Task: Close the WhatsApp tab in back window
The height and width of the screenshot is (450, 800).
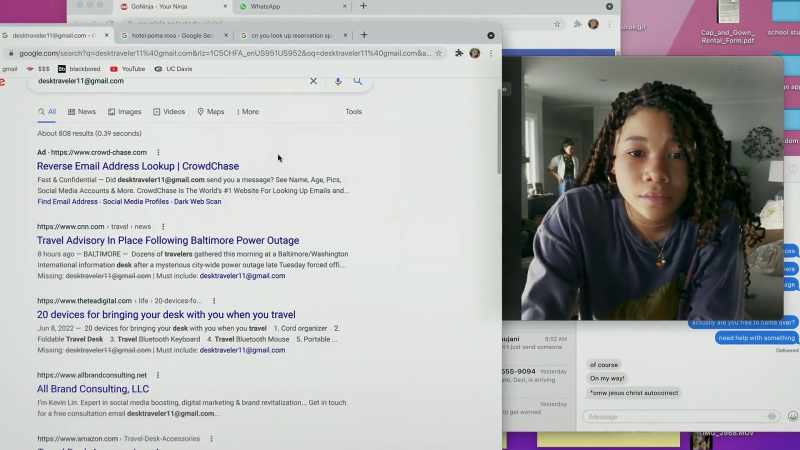Action: pyautogui.click(x=344, y=6)
